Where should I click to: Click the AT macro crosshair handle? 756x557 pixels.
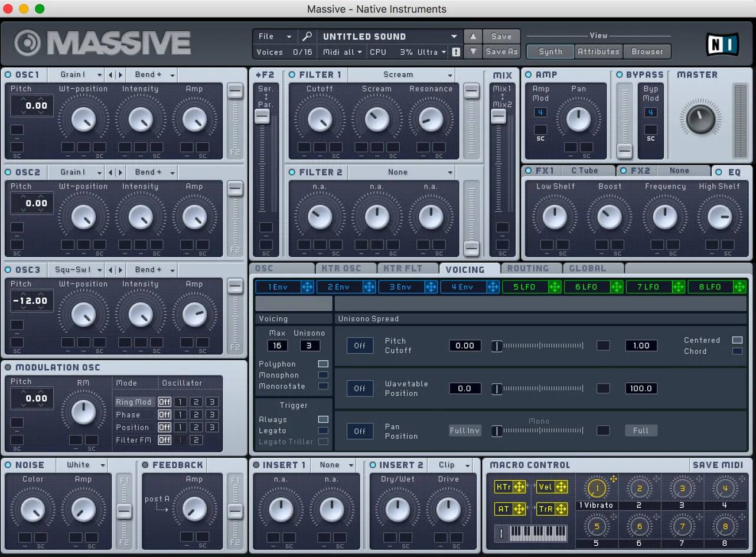pyautogui.click(x=519, y=509)
